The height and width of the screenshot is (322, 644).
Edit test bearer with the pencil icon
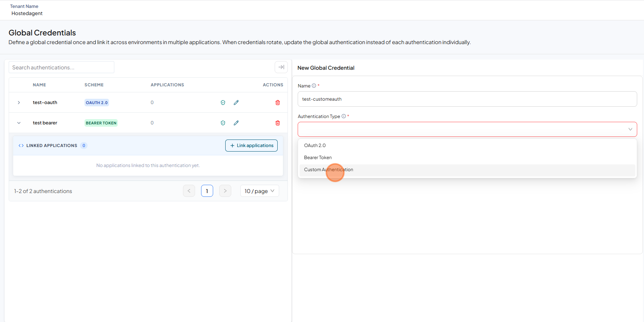click(236, 123)
